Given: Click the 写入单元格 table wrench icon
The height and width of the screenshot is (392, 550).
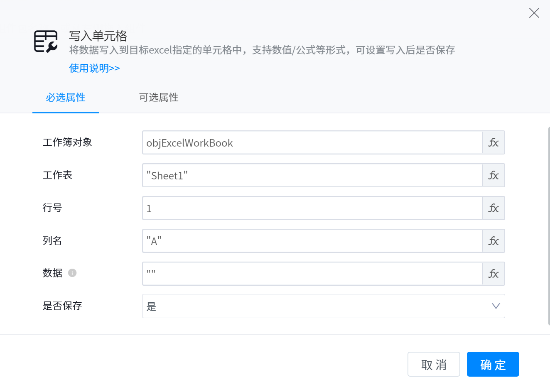Looking at the screenshot, I should click(46, 42).
